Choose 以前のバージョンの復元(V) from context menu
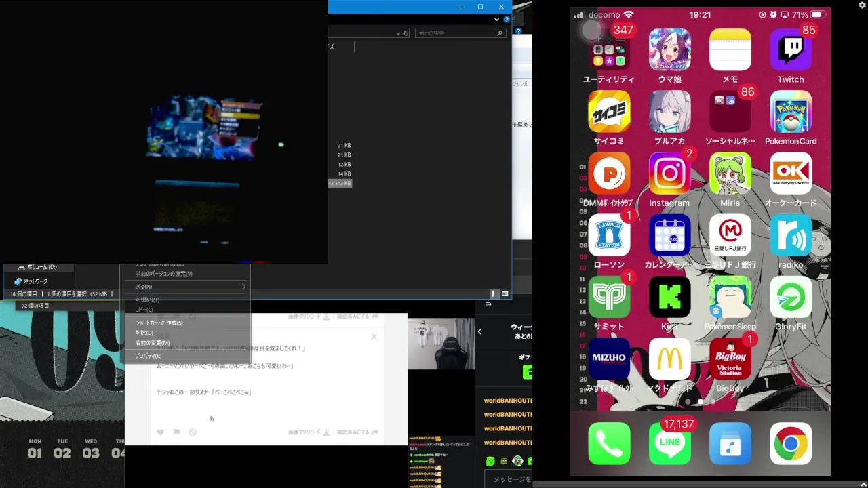868x488 pixels. [x=163, y=274]
